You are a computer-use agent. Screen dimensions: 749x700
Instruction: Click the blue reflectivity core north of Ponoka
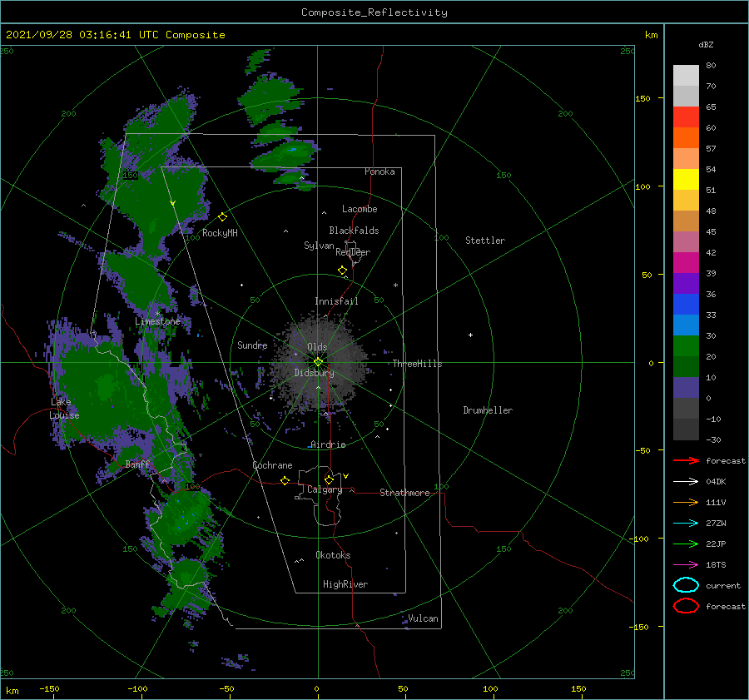[292, 150]
